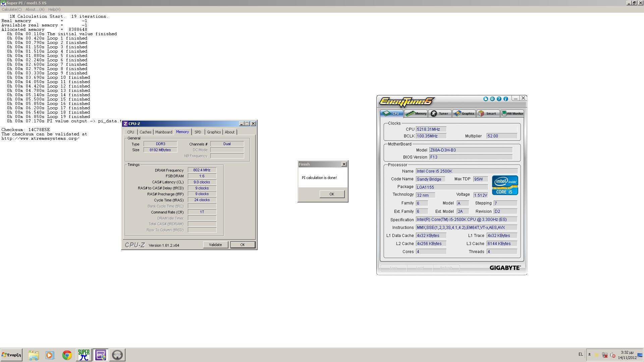The image size is (644, 362).
Task: Close the EasyTune6 window
Action: click(523, 98)
